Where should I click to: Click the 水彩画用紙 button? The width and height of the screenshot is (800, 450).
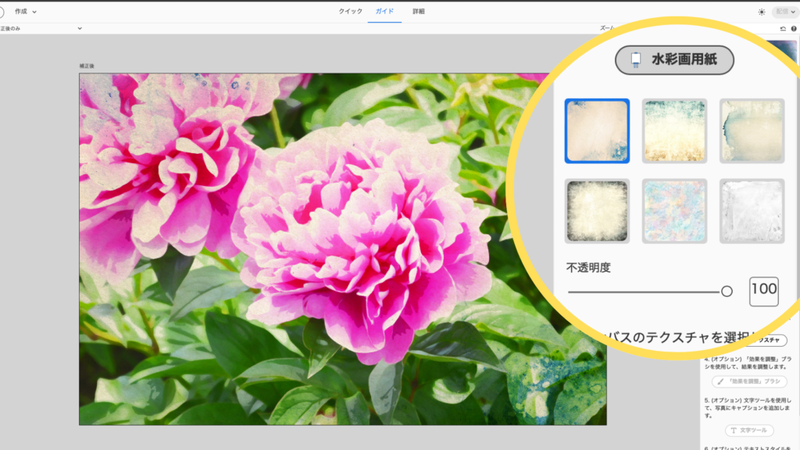674,60
